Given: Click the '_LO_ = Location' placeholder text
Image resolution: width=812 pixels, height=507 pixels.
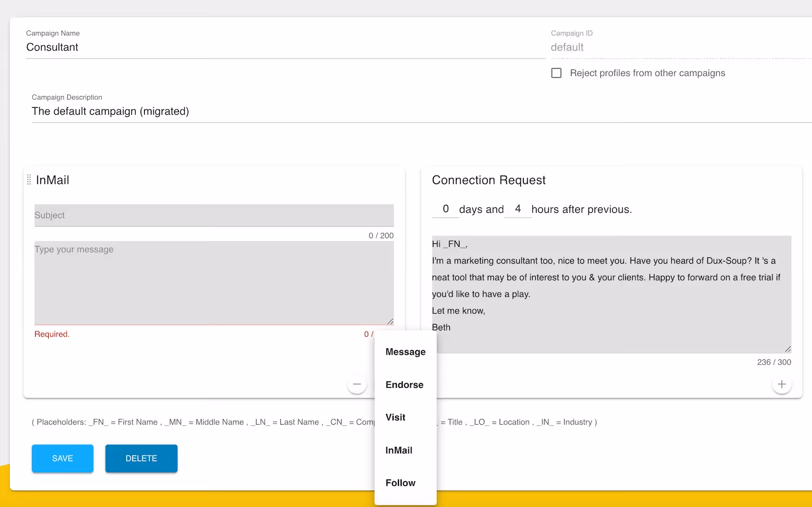Looking at the screenshot, I should 499,422.
